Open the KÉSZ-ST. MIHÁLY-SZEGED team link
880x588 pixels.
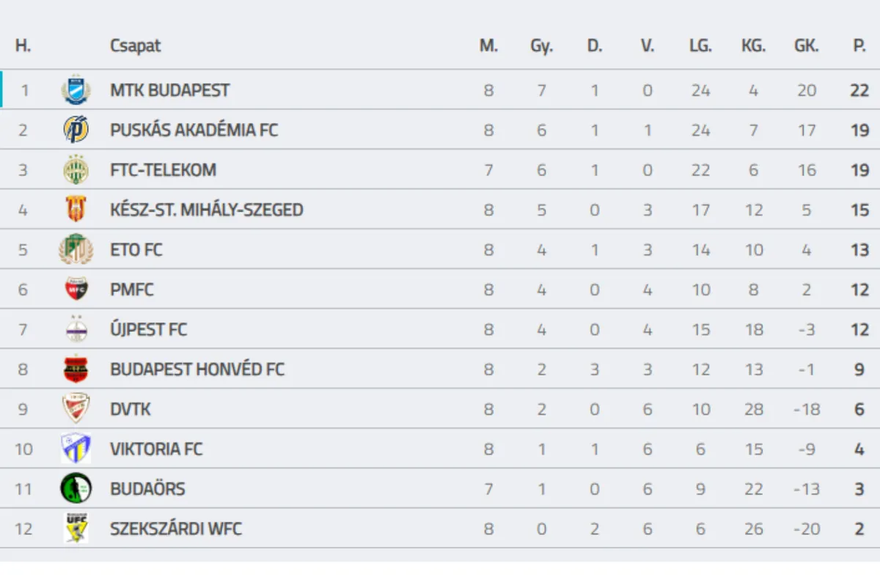[206, 210]
